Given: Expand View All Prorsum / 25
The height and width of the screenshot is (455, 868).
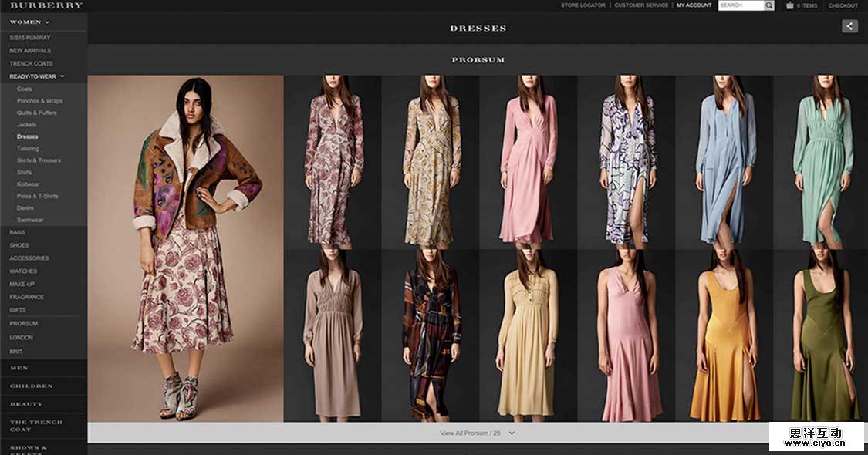Looking at the screenshot, I should tap(477, 433).
